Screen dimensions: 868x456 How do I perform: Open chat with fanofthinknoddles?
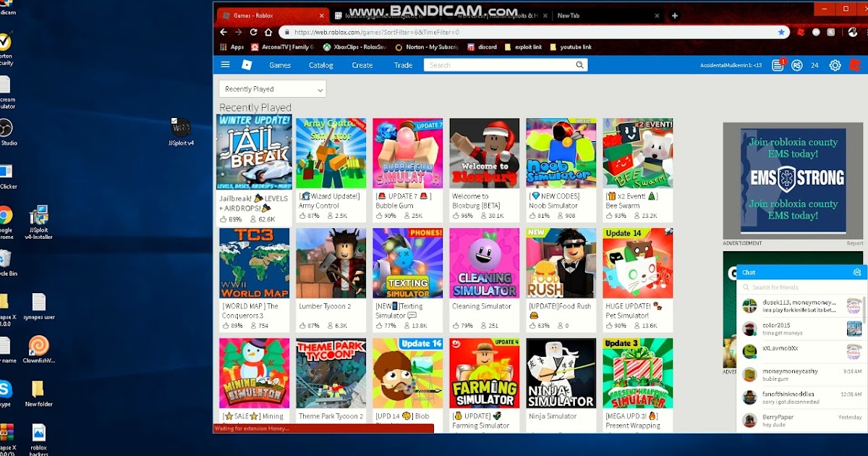click(801, 397)
